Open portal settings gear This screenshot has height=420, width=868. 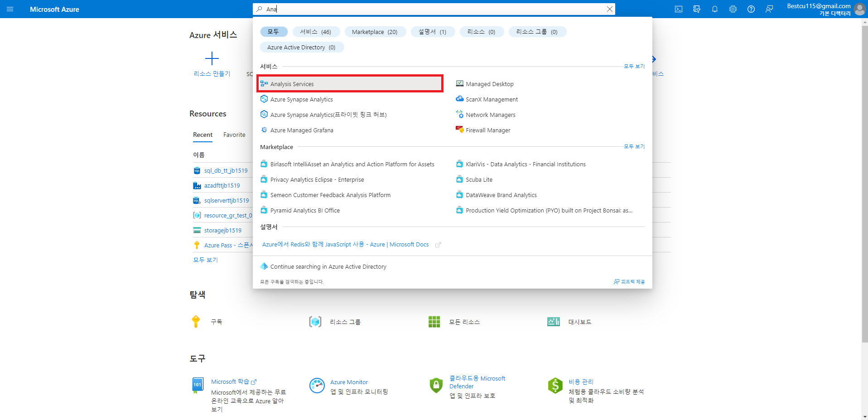pyautogui.click(x=733, y=9)
